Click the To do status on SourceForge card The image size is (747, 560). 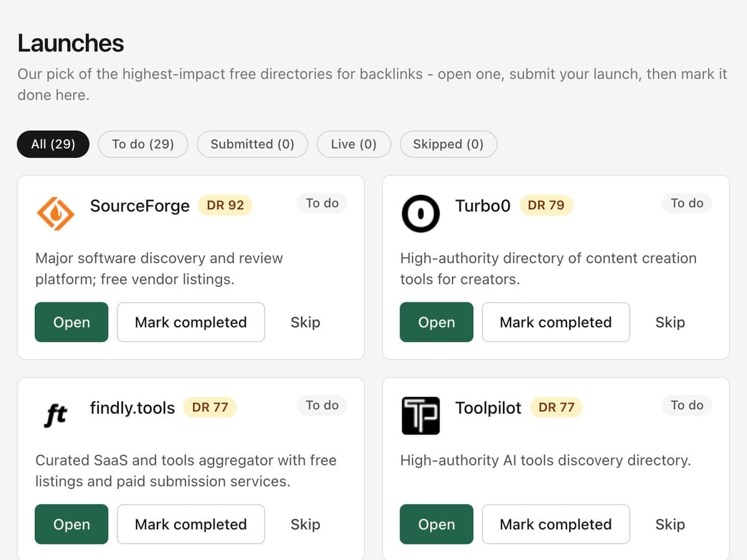coord(322,203)
